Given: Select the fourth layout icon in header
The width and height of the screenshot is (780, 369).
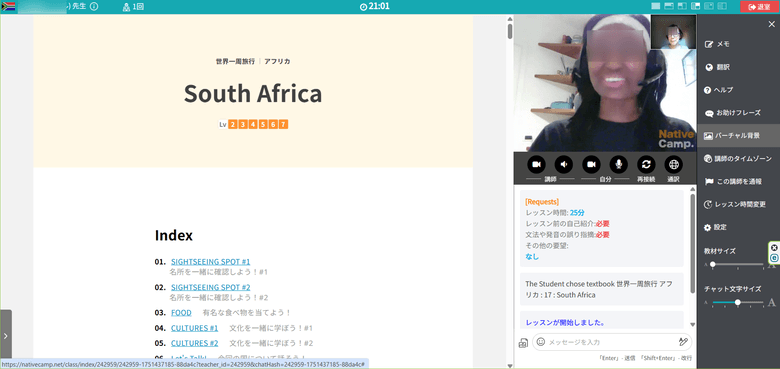Looking at the screenshot, I should click(695, 6).
